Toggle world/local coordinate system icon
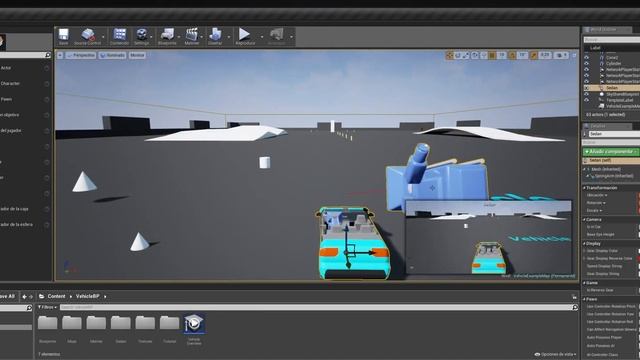The height and width of the screenshot is (360, 640). point(475,55)
